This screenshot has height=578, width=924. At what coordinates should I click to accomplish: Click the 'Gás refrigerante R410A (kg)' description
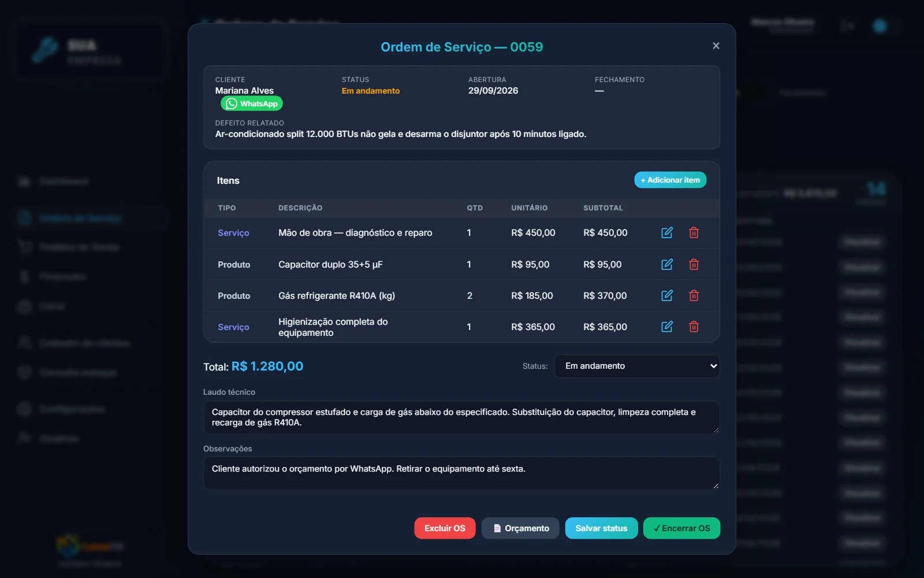click(x=337, y=296)
